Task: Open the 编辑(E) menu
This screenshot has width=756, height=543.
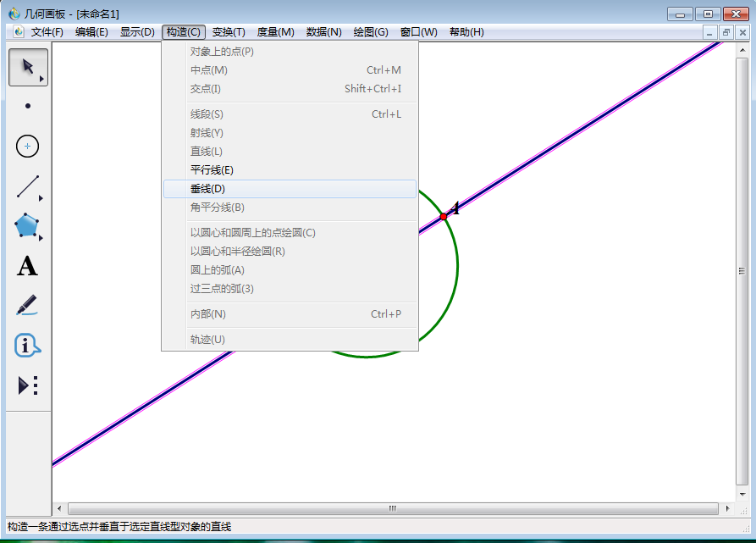Action: click(x=91, y=32)
